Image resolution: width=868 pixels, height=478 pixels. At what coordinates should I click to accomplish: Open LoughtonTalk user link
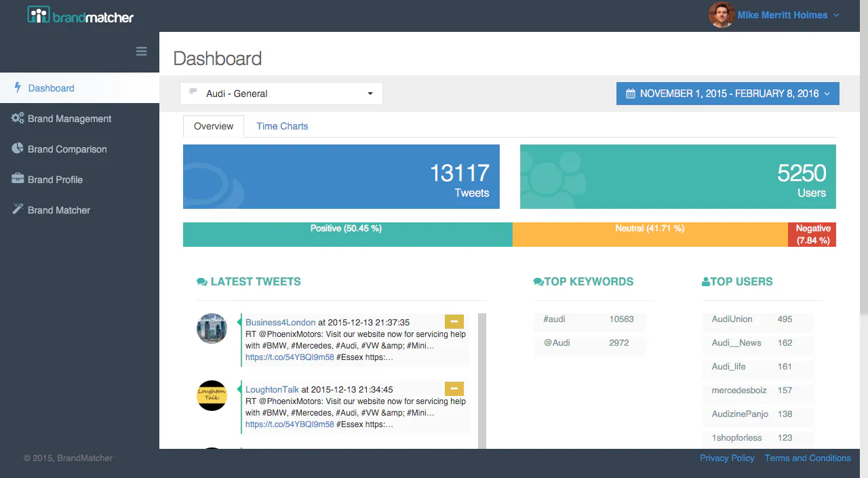(x=272, y=389)
